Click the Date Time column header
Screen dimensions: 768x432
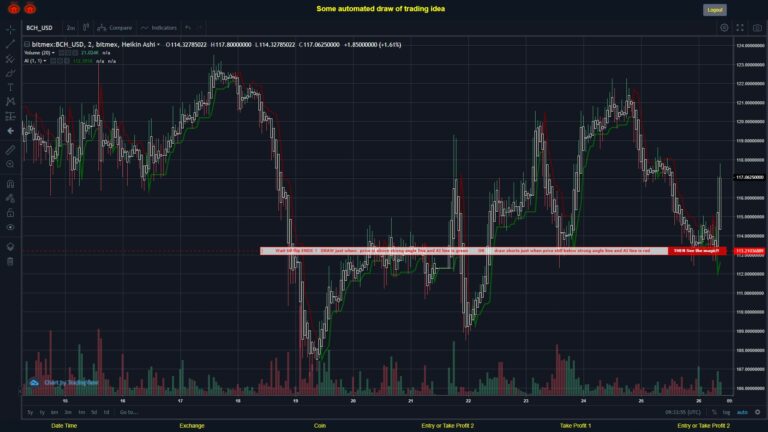coord(64,426)
